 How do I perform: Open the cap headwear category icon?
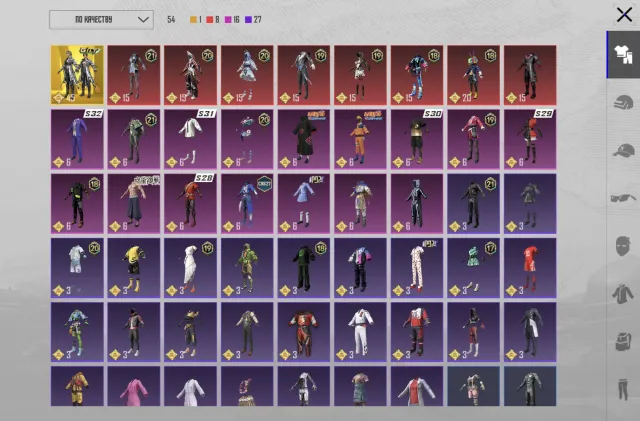coord(623,151)
